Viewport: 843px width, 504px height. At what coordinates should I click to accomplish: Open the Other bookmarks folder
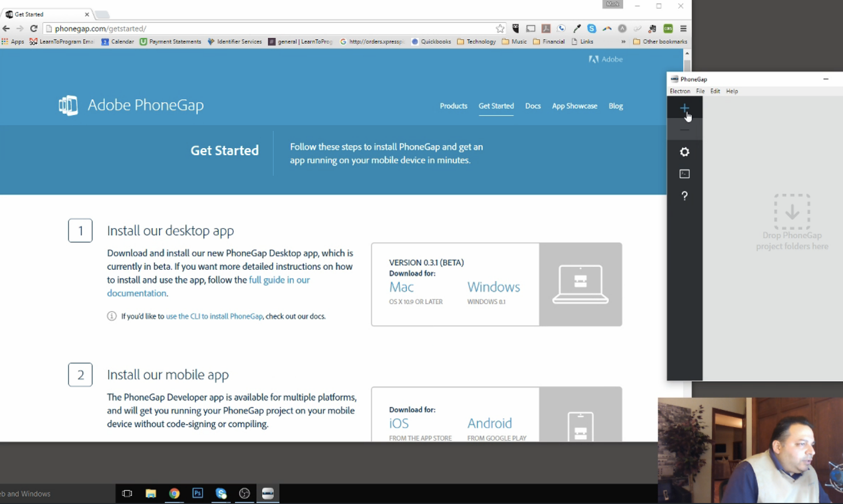click(660, 42)
